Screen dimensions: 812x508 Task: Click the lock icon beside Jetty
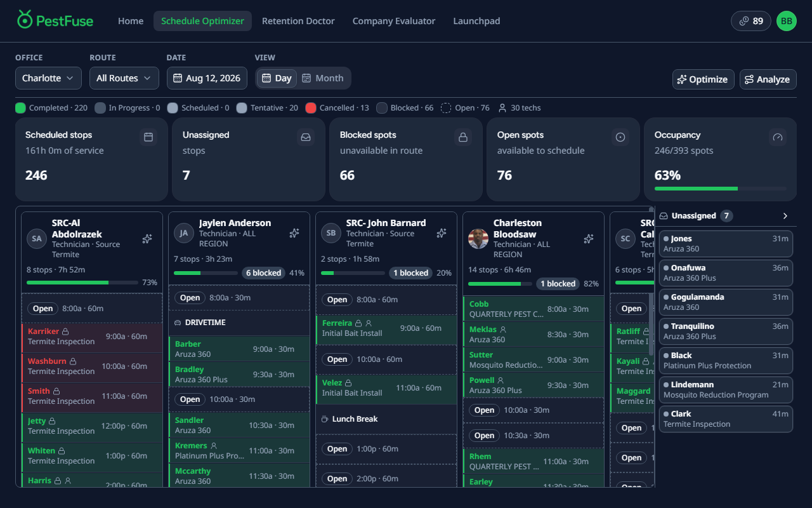point(52,421)
